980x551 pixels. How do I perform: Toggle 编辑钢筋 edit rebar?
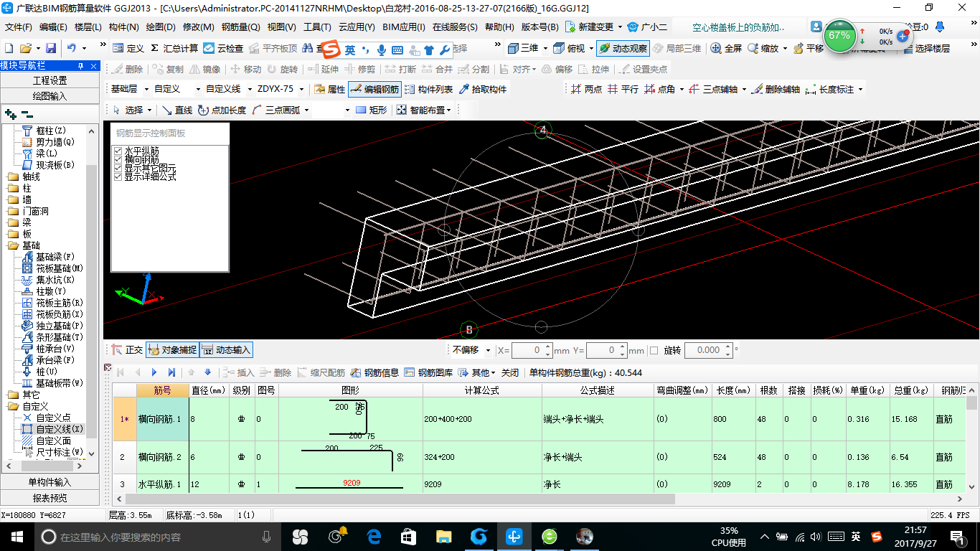(374, 90)
